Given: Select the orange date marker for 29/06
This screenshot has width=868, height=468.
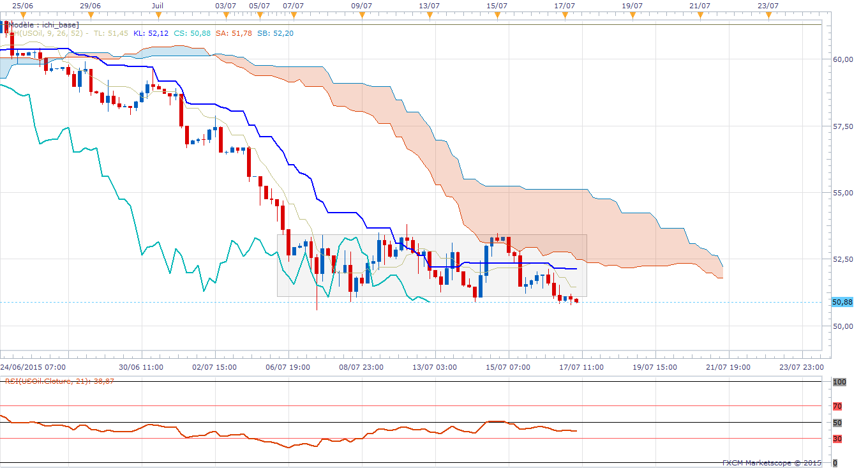Looking at the screenshot, I should coord(91,14).
